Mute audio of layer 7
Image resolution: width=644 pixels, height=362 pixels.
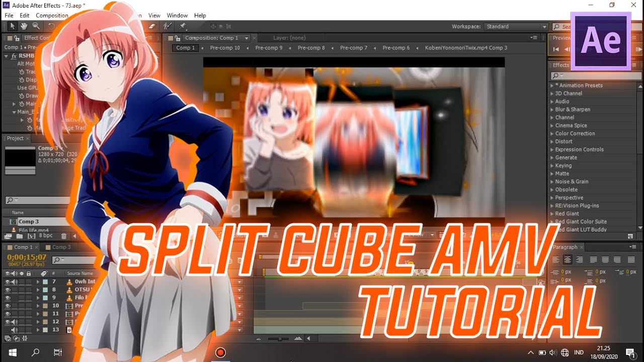coord(15,282)
